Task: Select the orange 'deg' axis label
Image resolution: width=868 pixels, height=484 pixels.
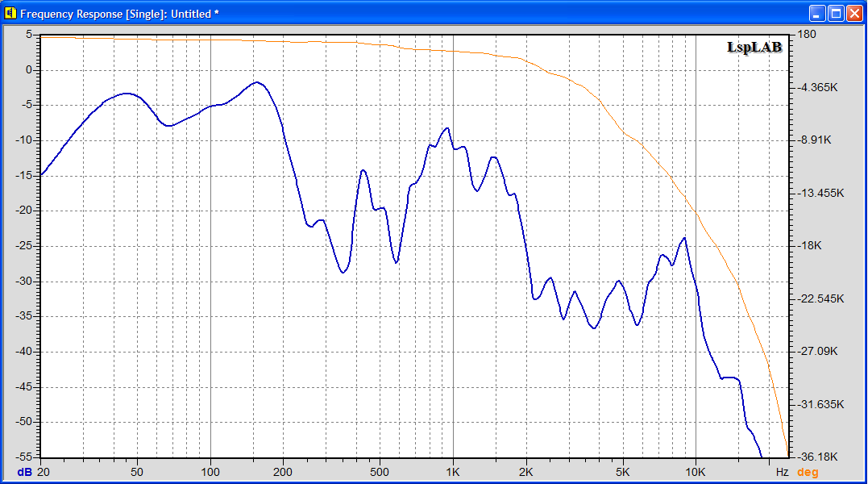Action: 808,473
